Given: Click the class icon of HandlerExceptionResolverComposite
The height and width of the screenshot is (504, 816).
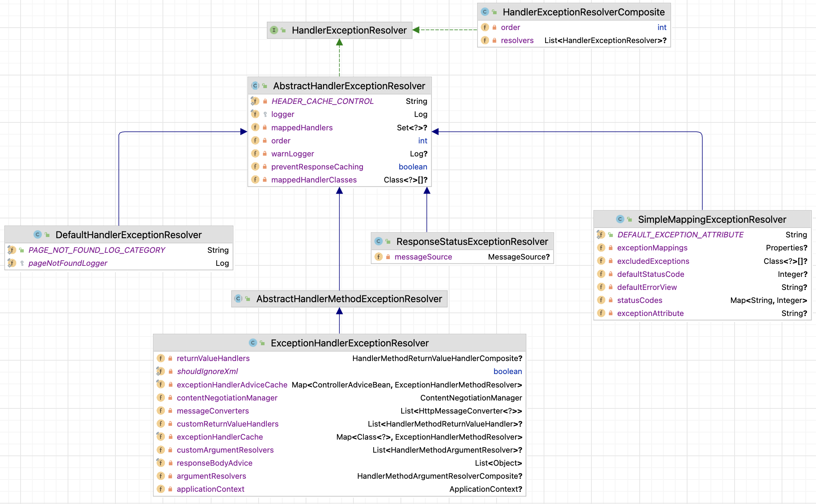Looking at the screenshot, I should click(485, 12).
